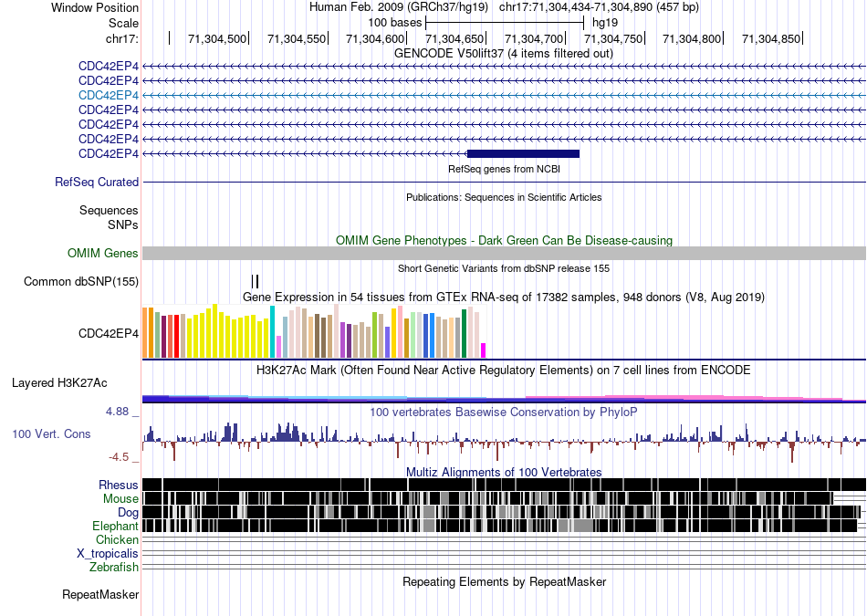Select the light-blue CDC42EP4 transcript label
The image size is (867, 616).
109,95
